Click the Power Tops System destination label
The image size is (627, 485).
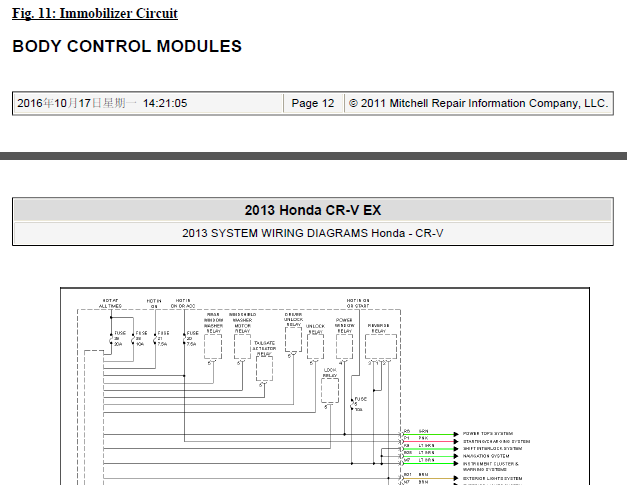click(488, 433)
